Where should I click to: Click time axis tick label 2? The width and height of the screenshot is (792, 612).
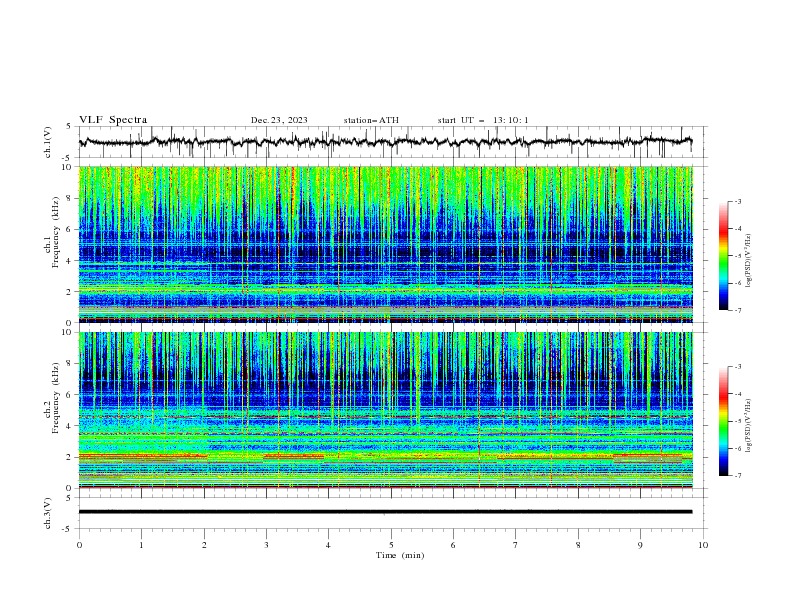coord(204,545)
